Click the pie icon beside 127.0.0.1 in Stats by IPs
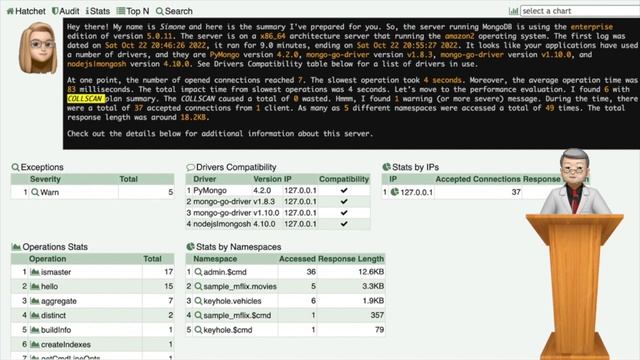Viewport: 640px width, 360px height. 395,192
